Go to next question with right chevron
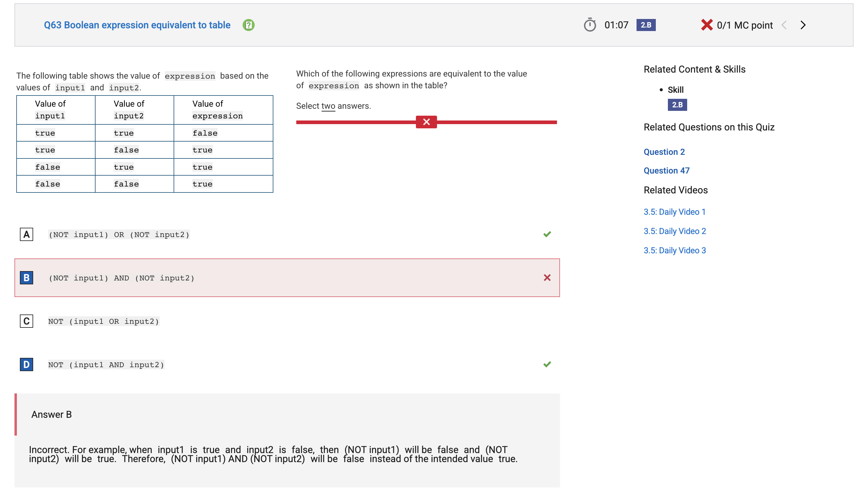The image size is (868, 488). [x=803, y=25]
